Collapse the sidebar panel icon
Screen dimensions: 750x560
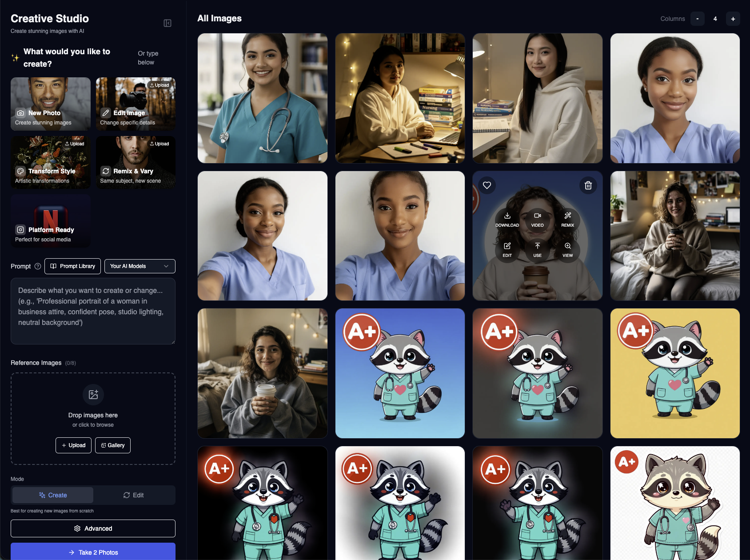168,23
